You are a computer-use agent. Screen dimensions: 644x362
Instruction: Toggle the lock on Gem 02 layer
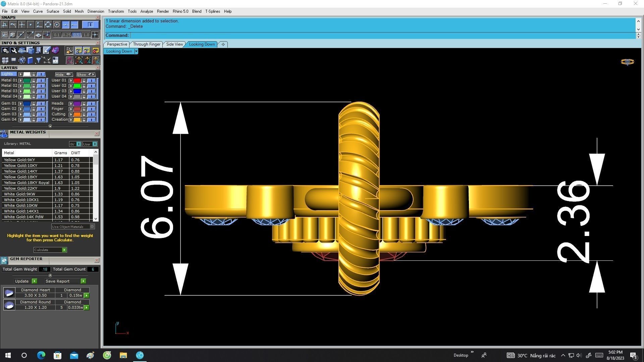pyautogui.click(x=34, y=109)
